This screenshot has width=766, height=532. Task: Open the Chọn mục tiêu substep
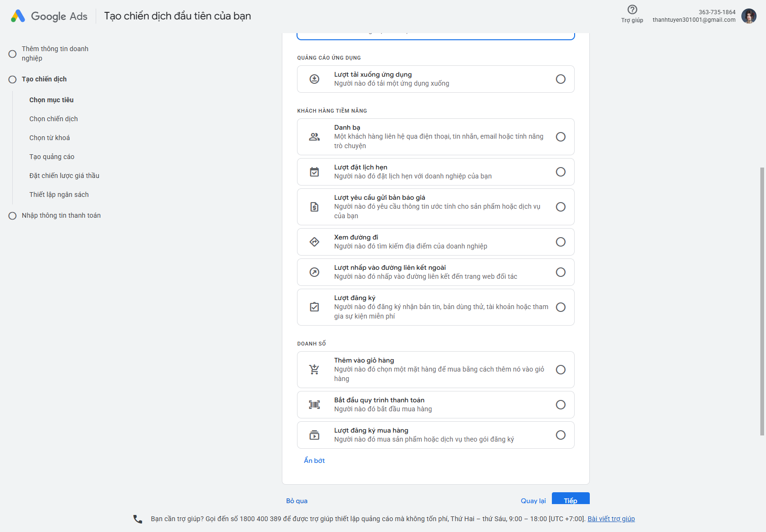coord(51,100)
